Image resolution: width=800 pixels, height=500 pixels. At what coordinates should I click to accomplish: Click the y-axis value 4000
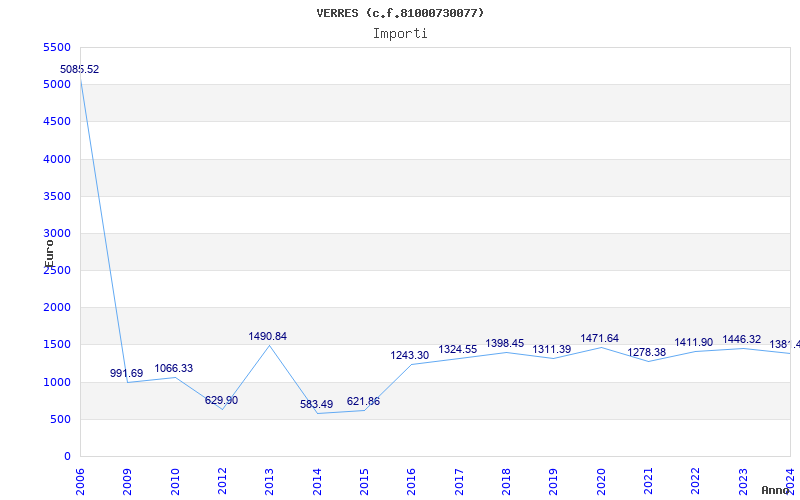[x=57, y=159]
